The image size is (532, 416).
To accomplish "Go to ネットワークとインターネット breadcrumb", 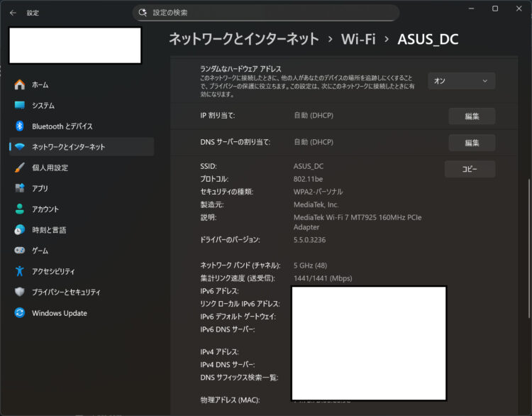I will coord(244,39).
